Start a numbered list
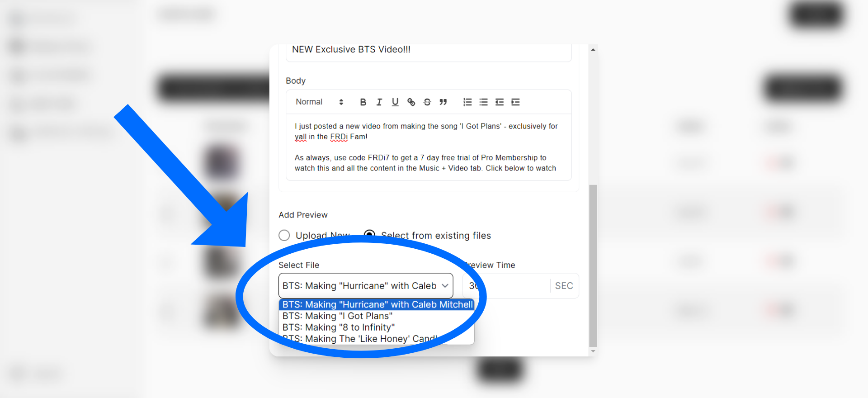868x398 pixels. (467, 102)
